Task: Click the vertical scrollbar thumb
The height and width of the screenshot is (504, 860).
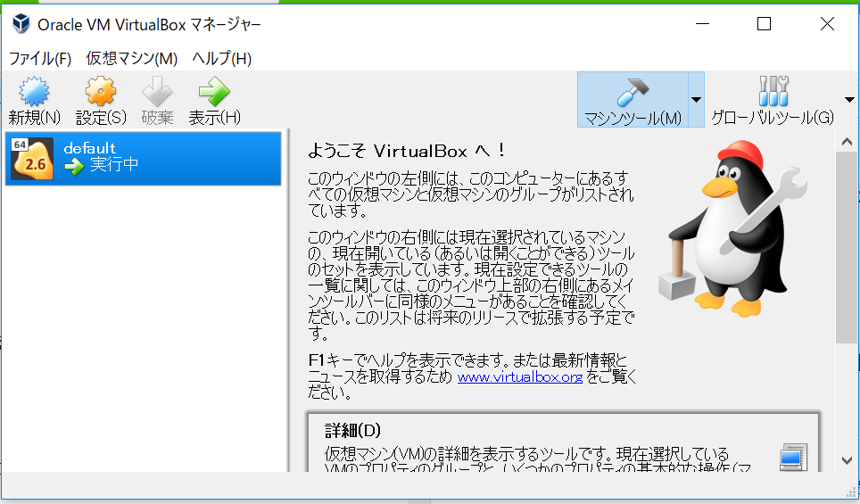Action: point(847,248)
